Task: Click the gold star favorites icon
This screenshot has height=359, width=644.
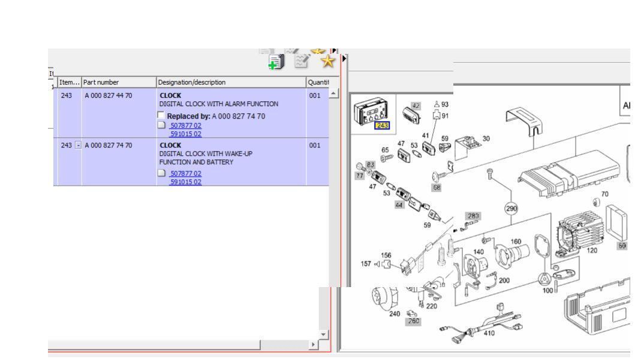Action: pyautogui.click(x=327, y=61)
